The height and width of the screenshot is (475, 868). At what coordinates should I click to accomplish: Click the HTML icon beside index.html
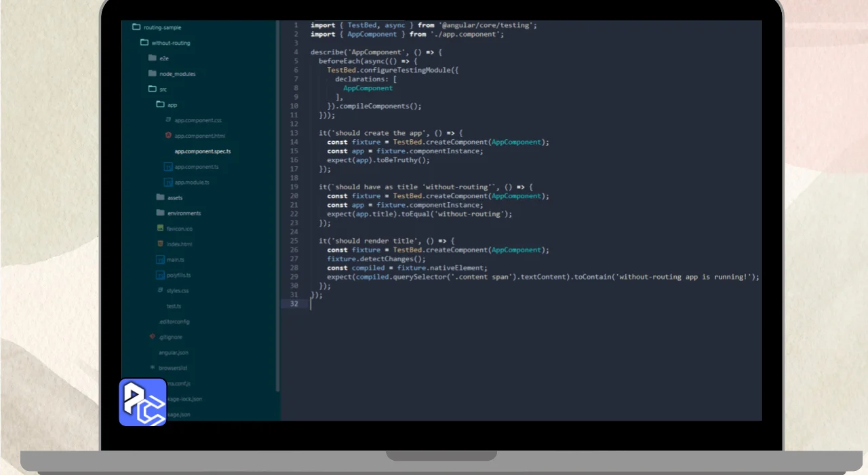pyautogui.click(x=160, y=244)
